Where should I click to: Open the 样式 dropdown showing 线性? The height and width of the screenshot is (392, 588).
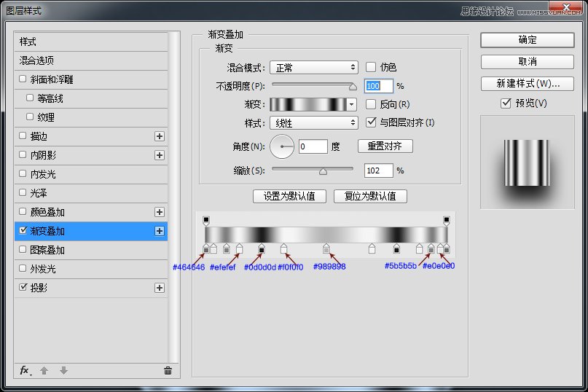pos(314,122)
